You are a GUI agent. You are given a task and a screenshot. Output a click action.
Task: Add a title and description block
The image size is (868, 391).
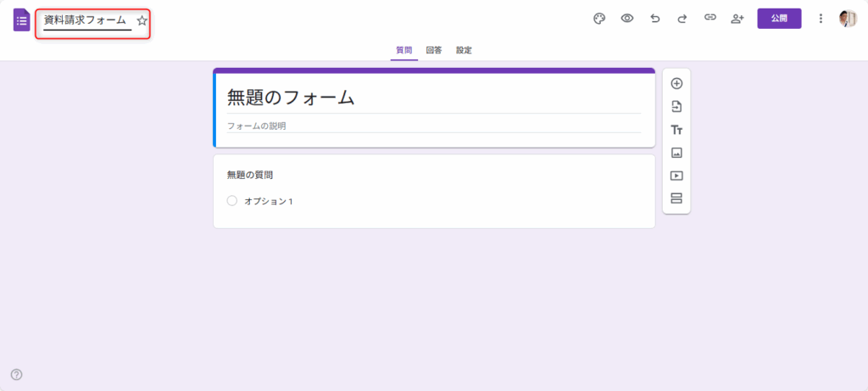pyautogui.click(x=676, y=130)
